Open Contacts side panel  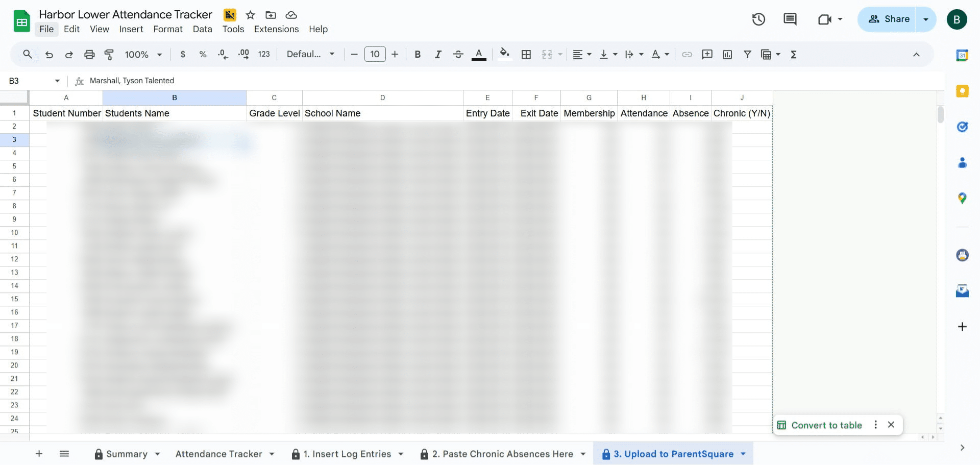(x=962, y=162)
